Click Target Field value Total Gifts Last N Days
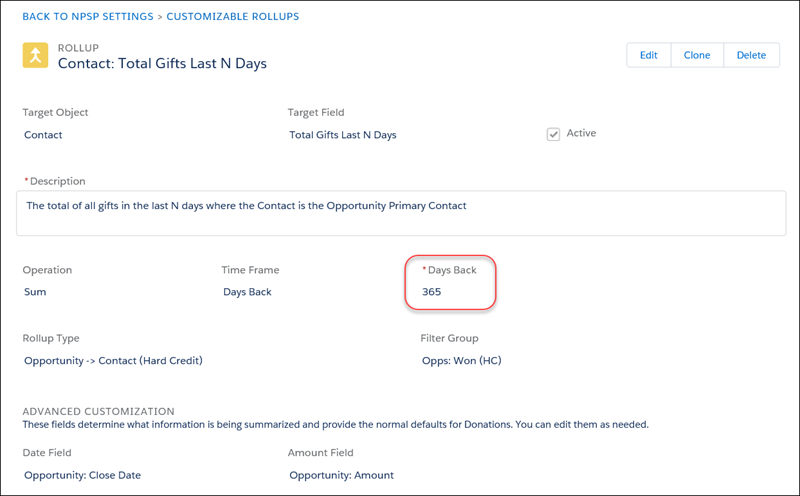This screenshot has height=496, width=800. tap(343, 135)
